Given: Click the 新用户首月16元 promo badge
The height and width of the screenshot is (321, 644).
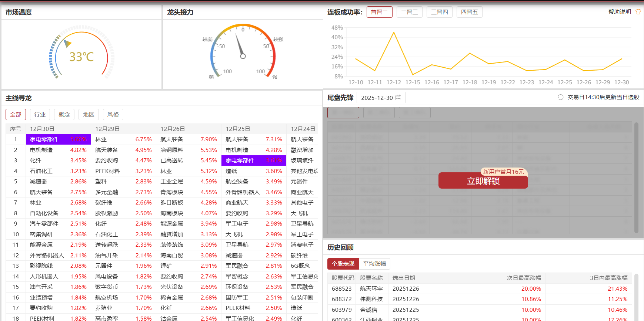Looking at the screenshot, I should click(x=504, y=172).
